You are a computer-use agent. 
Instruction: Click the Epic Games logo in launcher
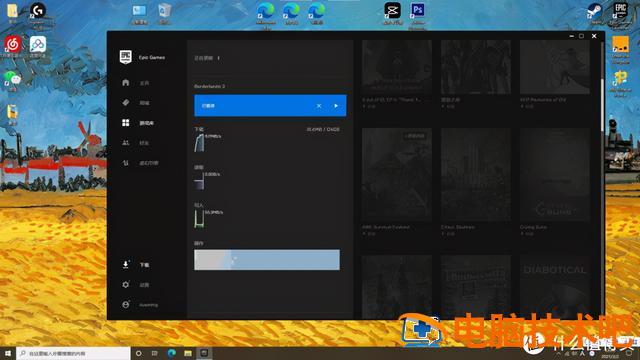point(125,57)
